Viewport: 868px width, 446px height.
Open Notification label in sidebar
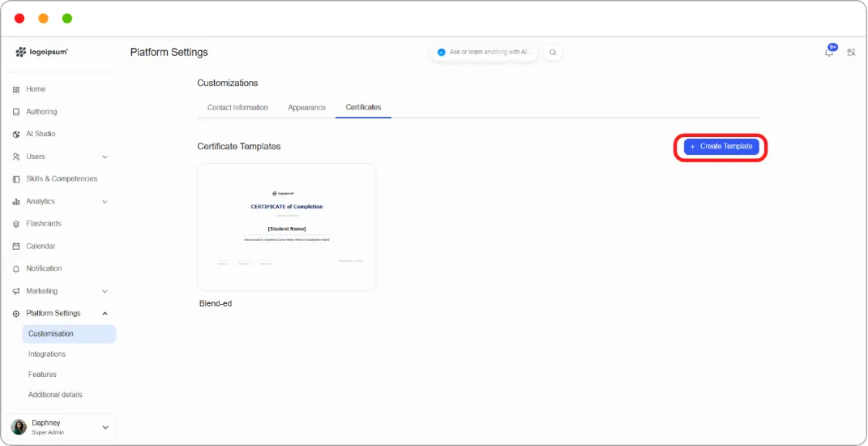(44, 268)
